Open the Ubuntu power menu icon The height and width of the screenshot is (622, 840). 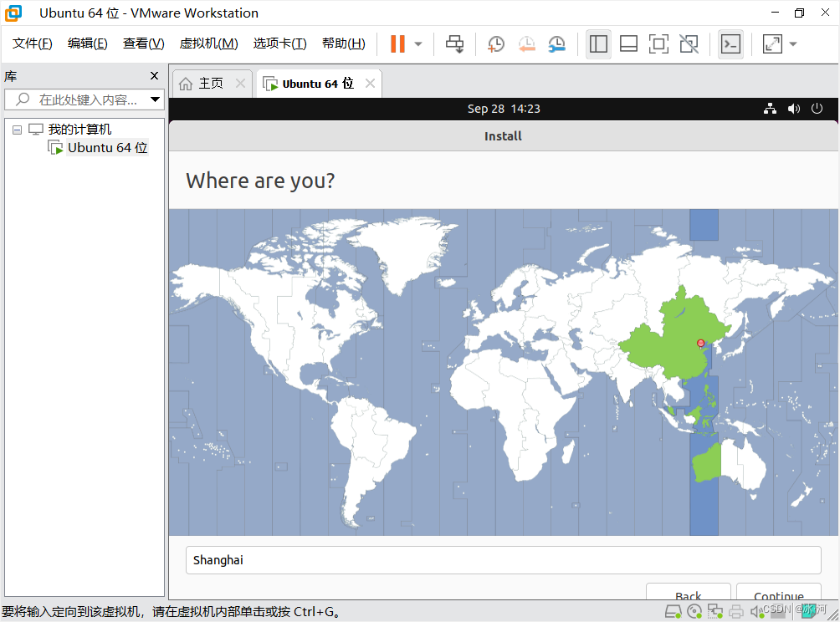tap(817, 109)
